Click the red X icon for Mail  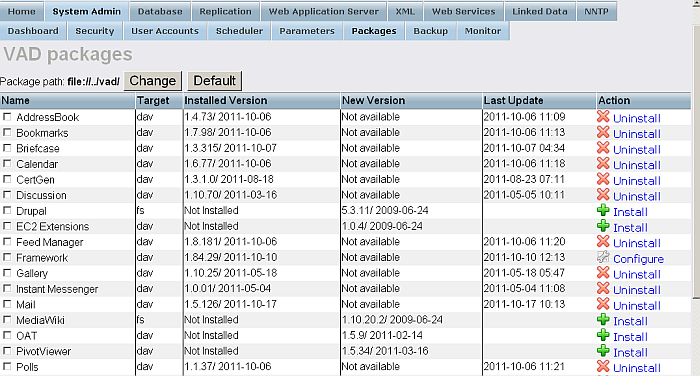point(603,304)
